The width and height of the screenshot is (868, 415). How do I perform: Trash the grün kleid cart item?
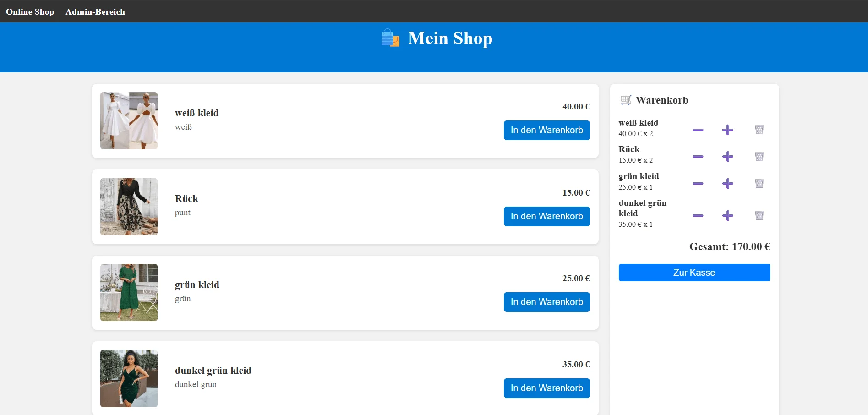tap(759, 183)
